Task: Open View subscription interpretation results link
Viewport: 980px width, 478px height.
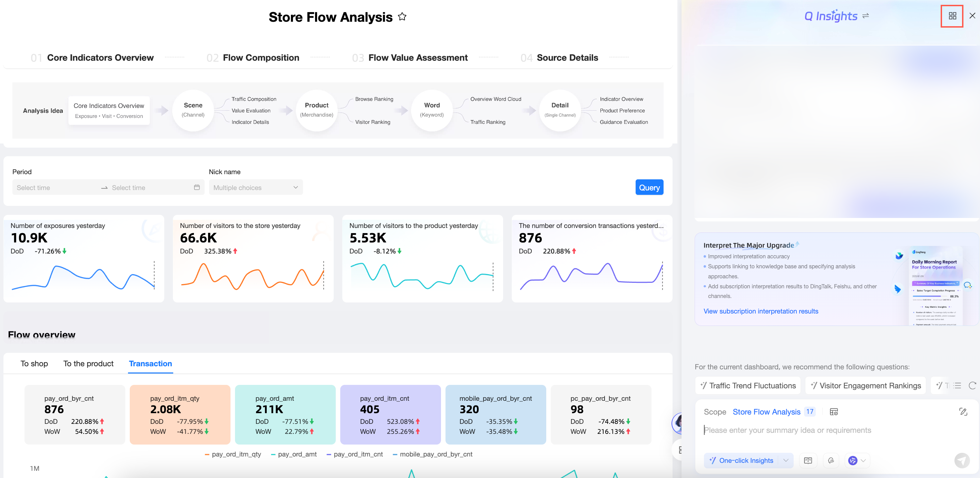Action: pyautogui.click(x=761, y=311)
